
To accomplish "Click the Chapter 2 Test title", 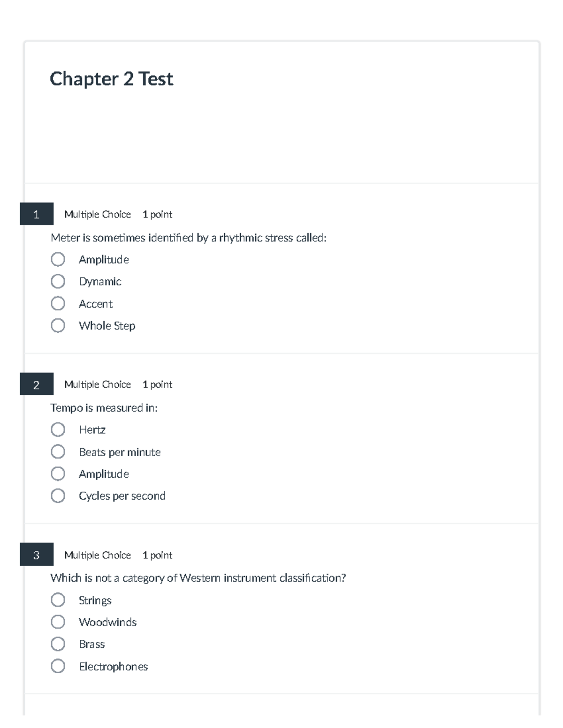I will click(x=112, y=79).
